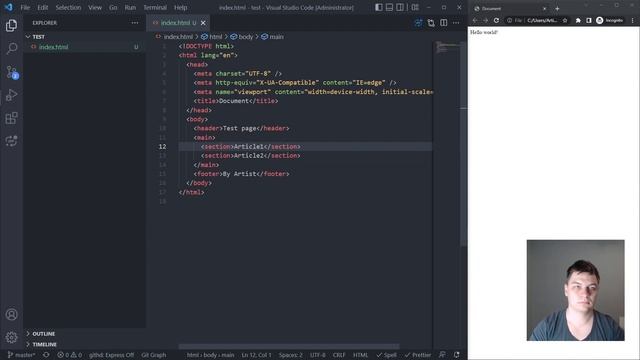Click Ln 12, Col 1 indicator
The image size is (640, 360).
click(256, 355)
